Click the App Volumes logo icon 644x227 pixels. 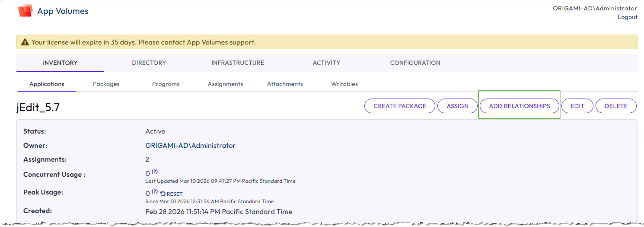pyautogui.click(x=25, y=11)
